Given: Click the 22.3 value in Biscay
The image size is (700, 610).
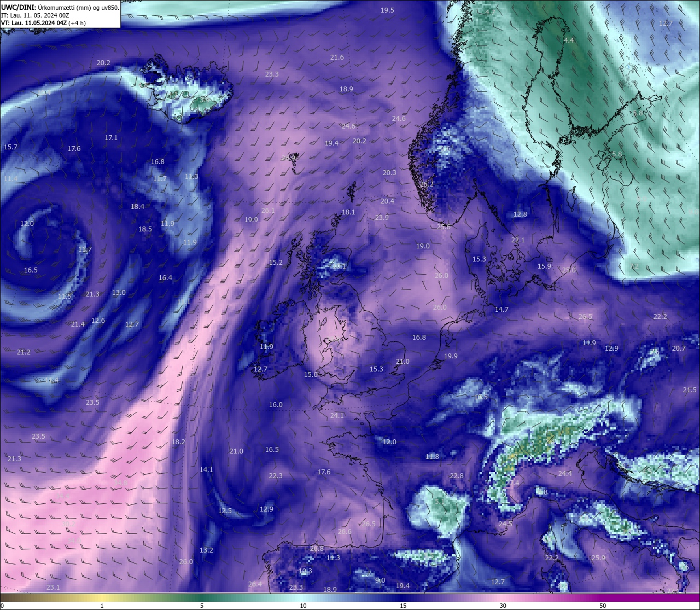Looking at the screenshot, I should pyautogui.click(x=276, y=476).
